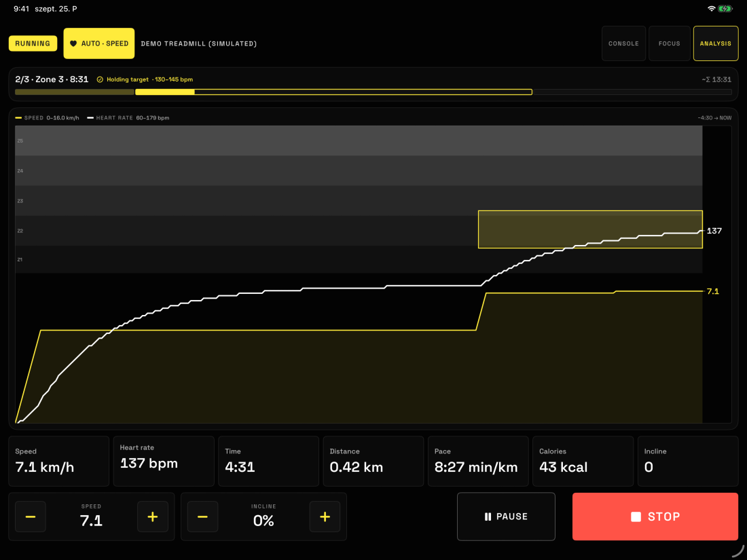Increase speed with the plus button
The width and height of the screenshot is (747, 560).
152,517
